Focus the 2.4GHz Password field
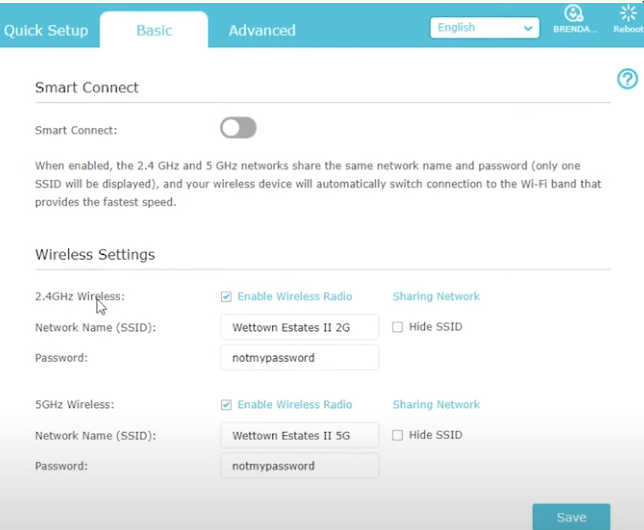 click(x=299, y=358)
